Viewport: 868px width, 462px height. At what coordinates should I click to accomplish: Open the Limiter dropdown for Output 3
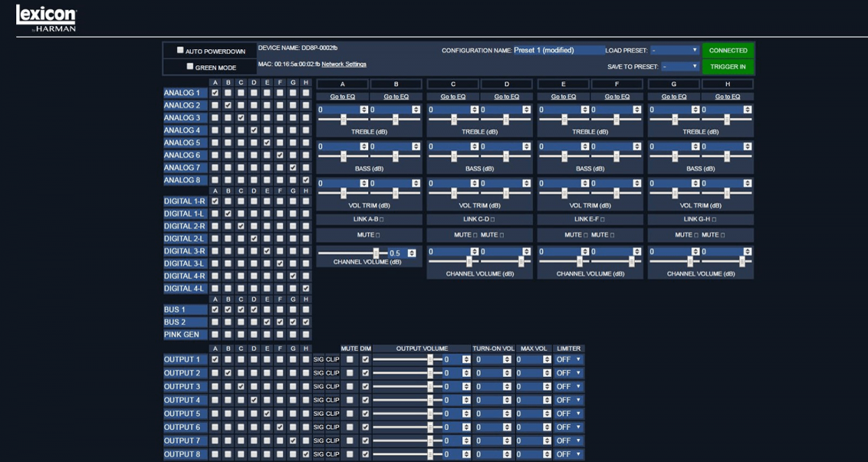coord(568,387)
